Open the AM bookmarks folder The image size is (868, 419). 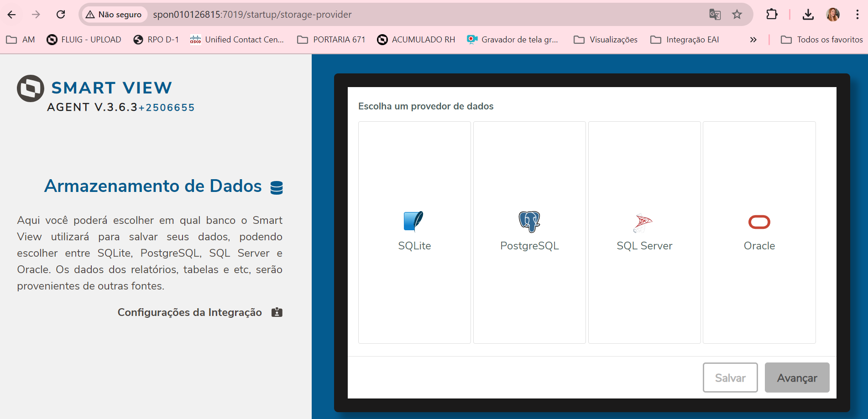click(21, 40)
